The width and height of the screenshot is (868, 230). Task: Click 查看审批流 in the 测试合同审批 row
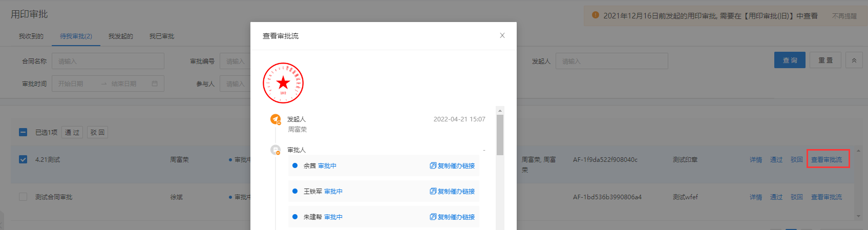(827, 197)
